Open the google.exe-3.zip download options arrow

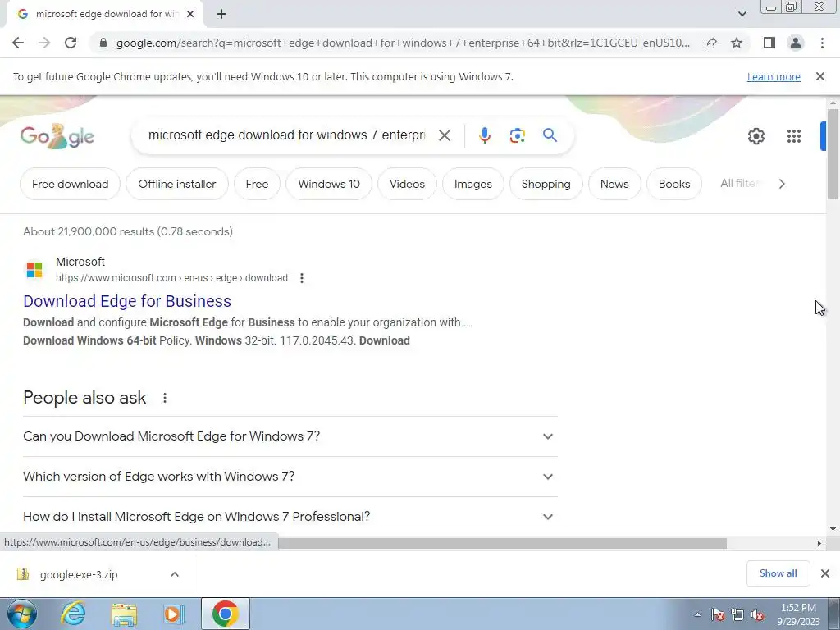click(174, 574)
